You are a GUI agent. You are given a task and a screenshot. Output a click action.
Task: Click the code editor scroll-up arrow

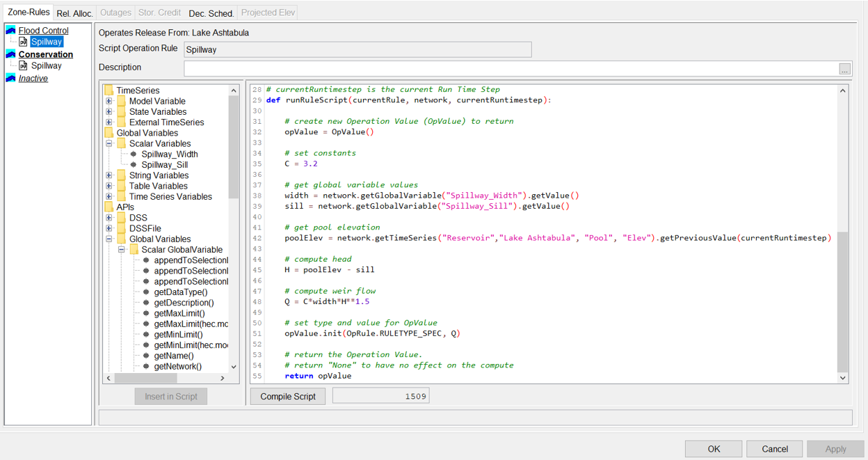843,90
